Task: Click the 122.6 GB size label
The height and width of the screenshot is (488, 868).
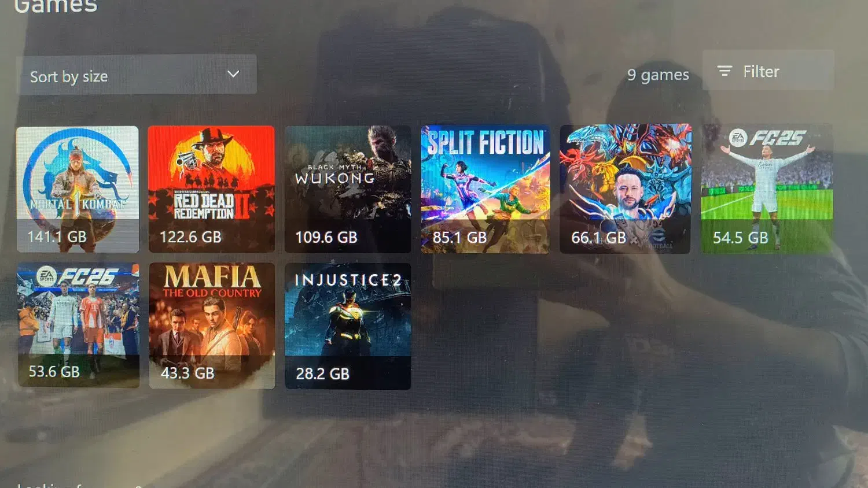Action: (x=190, y=237)
